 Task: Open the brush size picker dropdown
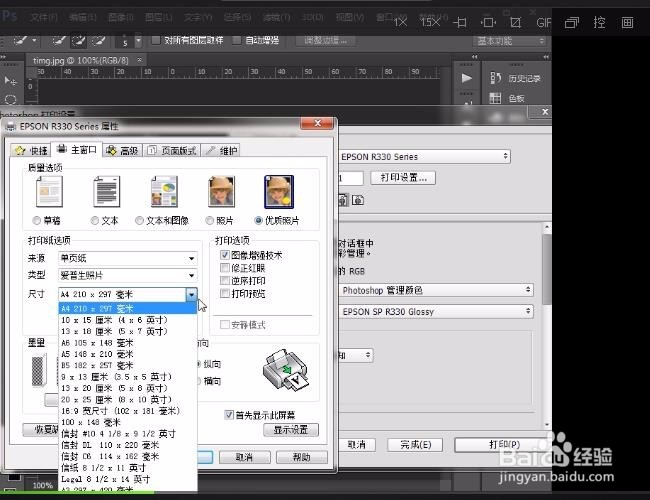(138, 41)
